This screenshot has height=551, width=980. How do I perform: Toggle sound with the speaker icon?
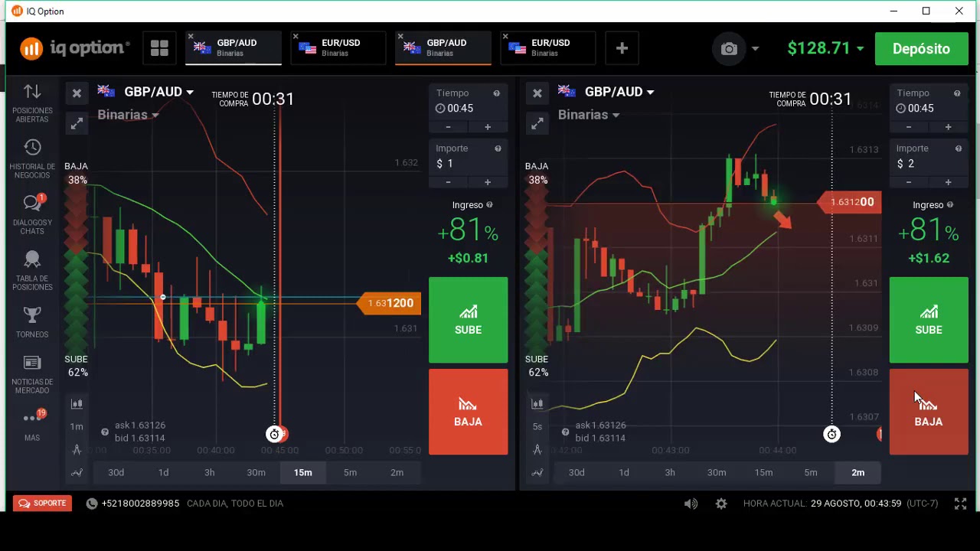click(x=691, y=504)
